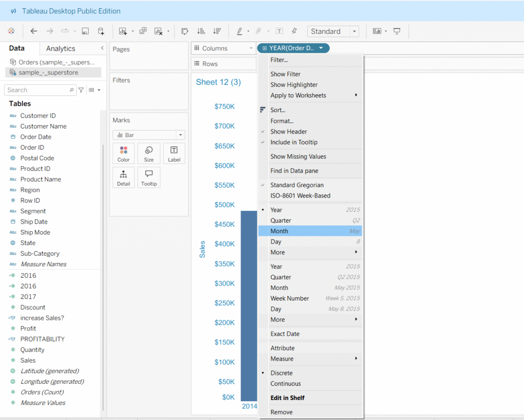Click Edit in Shelf option

pyautogui.click(x=288, y=398)
